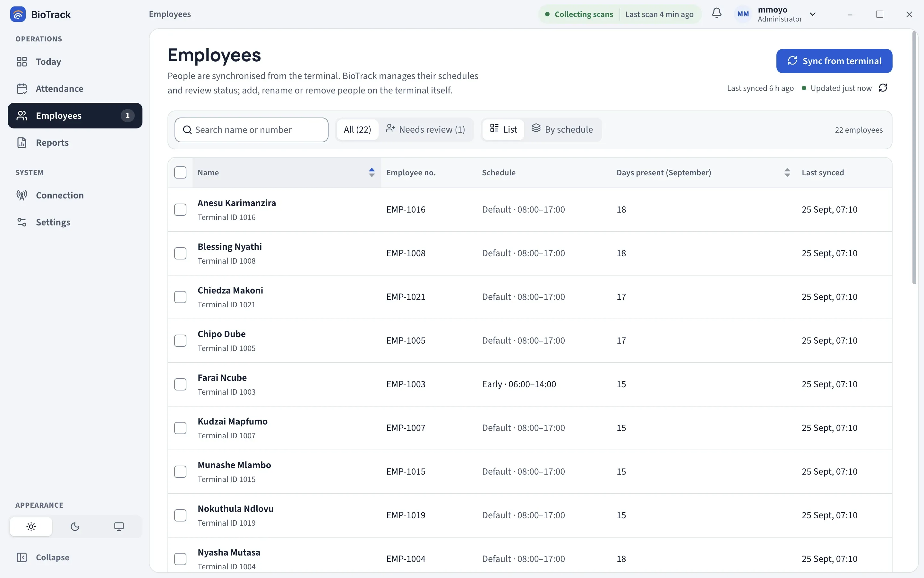Click Schedule column header
The image size is (924, 578).
tap(499, 172)
